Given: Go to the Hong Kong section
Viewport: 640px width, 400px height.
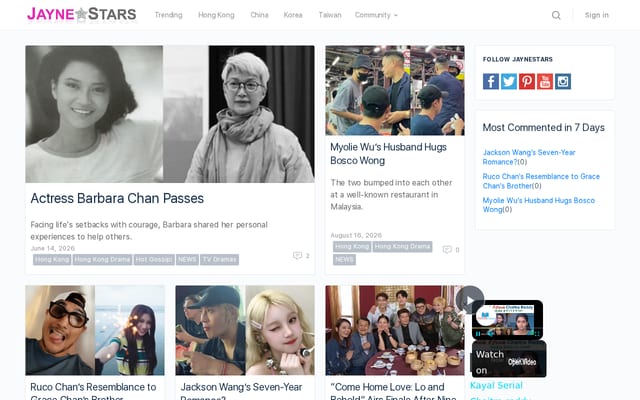Looking at the screenshot, I should pyautogui.click(x=216, y=15).
